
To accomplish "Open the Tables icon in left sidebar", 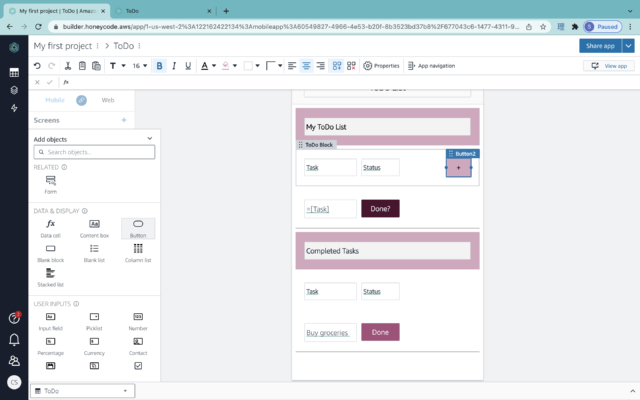I will (x=14, y=73).
